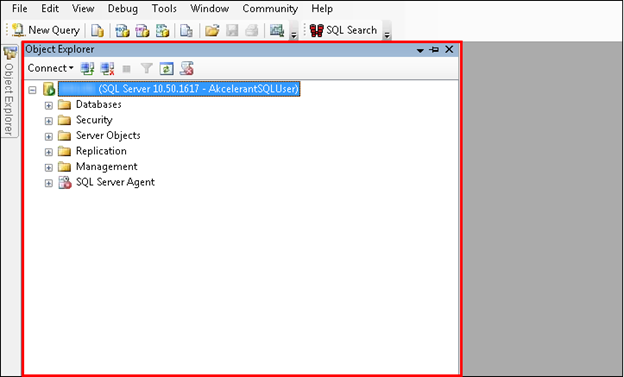Viewport: 624px width, 377px height.
Task: Select the server node AkcelerantSQLUser
Action: [179, 89]
